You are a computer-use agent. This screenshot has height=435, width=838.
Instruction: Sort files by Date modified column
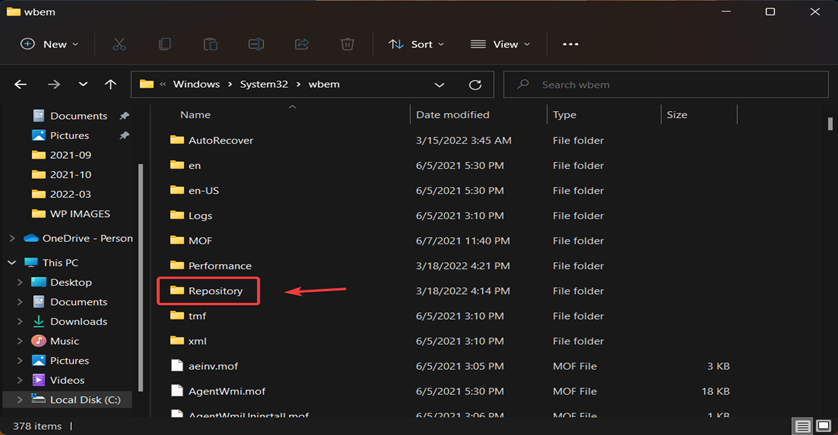[x=452, y=115]
